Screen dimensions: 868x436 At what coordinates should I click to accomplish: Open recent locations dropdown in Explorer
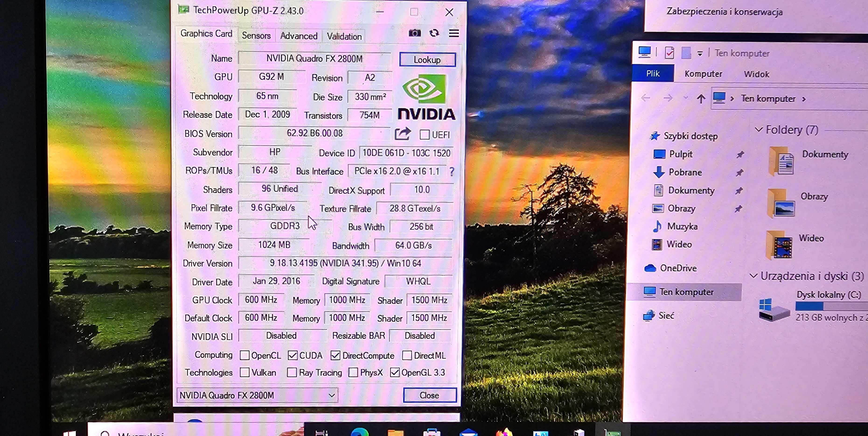(x=685, y=98)
